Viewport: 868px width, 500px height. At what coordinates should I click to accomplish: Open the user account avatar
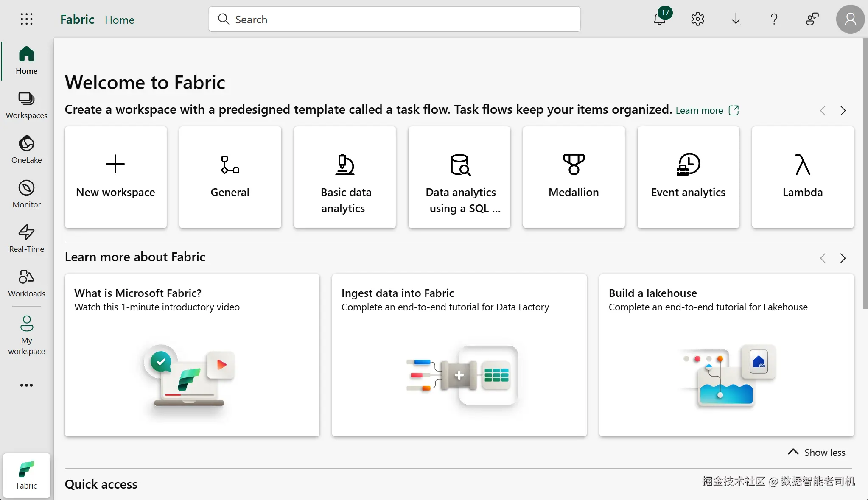point(850,19)
